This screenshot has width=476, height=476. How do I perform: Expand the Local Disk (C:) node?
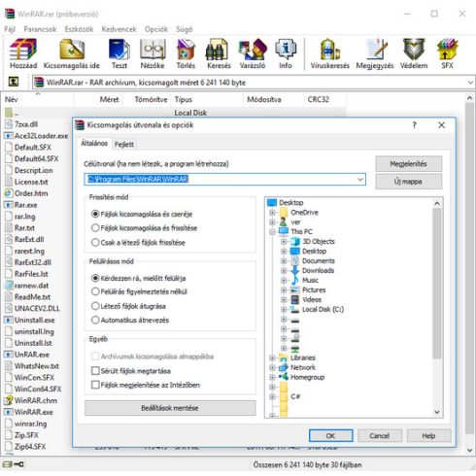tap(284, 309)
